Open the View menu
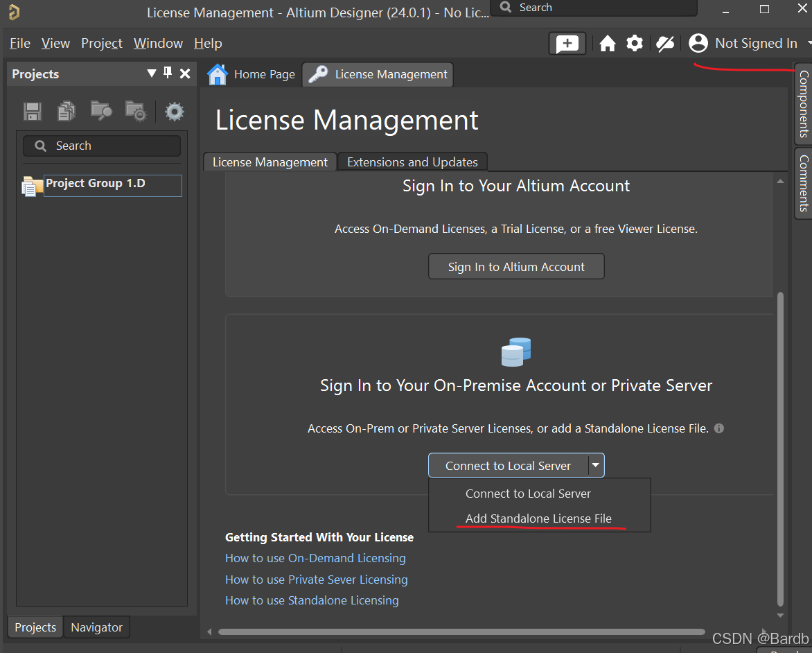 tap(55, 44)
